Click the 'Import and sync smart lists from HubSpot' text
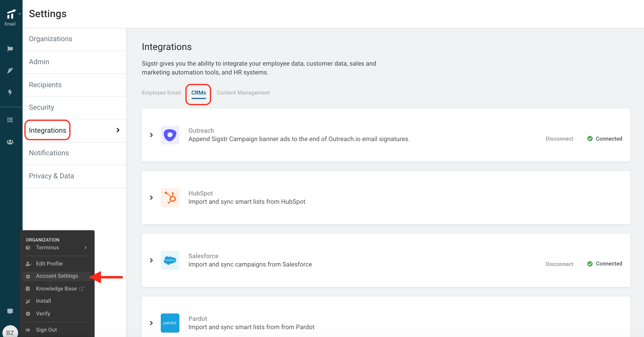Screen dimensions: 644x337 click(x=247, y=202)
